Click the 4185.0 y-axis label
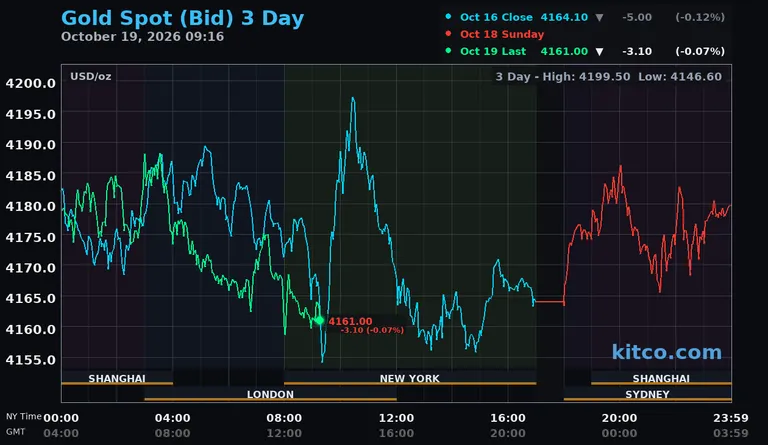768x445 pixels. click(30, 176)
